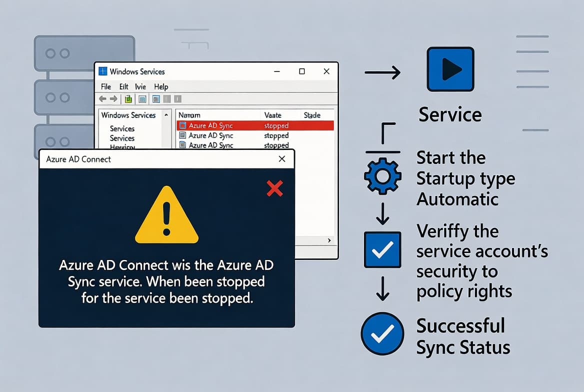Image resolution: width=584 pixels, height=392 pixels.
Task: Click the console icon beside the green export icon
Action: (x=142, y=98)
